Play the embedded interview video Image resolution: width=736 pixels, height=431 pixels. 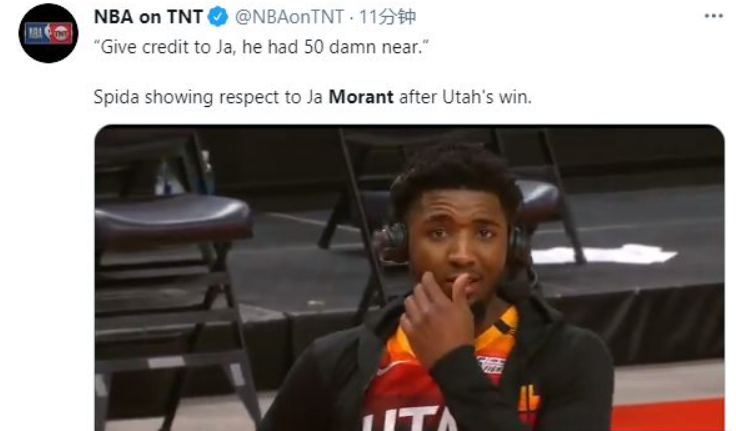(x=409, y=278)
